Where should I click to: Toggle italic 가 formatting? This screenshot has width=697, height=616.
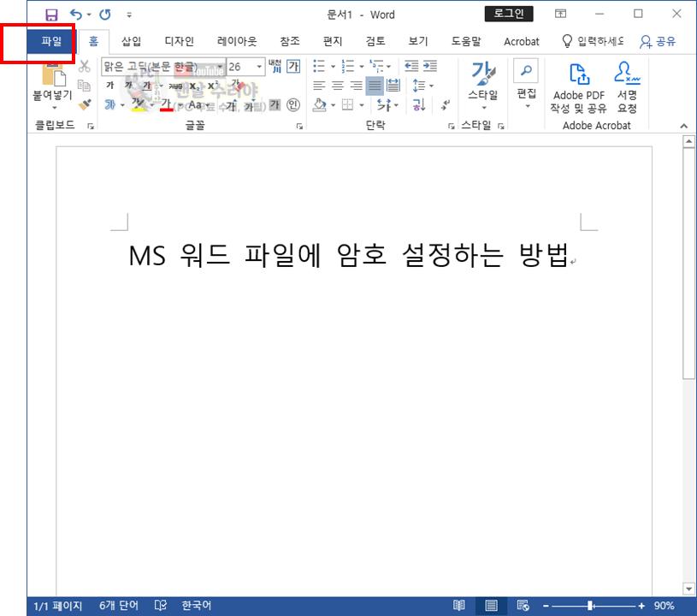[x=129, y=86]
